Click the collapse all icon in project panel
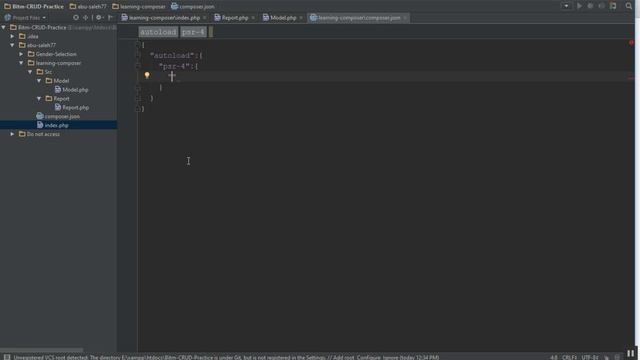This screenshot has width=640, height=360. coord(85,18)
